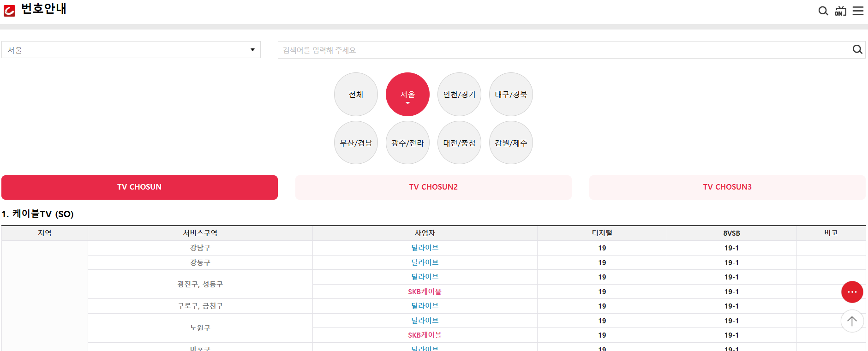
Task: Select the 전체 region circle
Action: [356, 95]
